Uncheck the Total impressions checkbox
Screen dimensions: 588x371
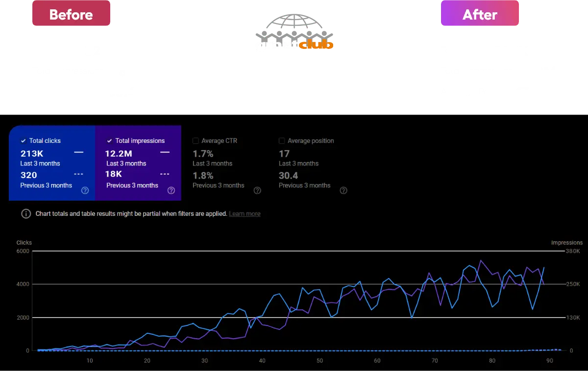pos(109,141)
